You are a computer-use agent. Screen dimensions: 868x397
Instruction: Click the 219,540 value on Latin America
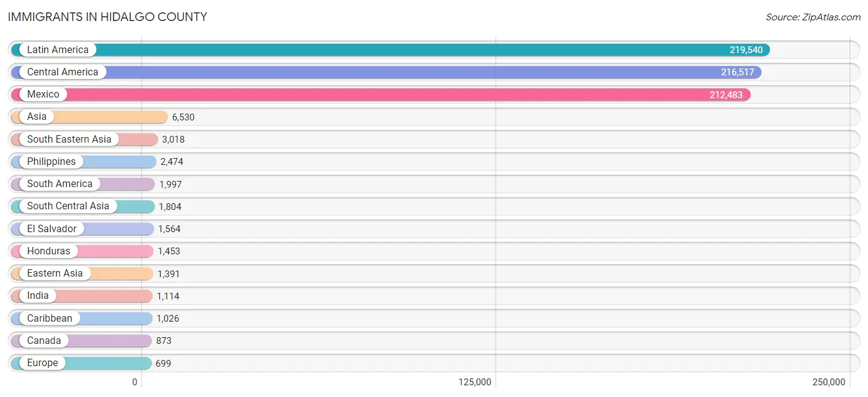[745, 50]
